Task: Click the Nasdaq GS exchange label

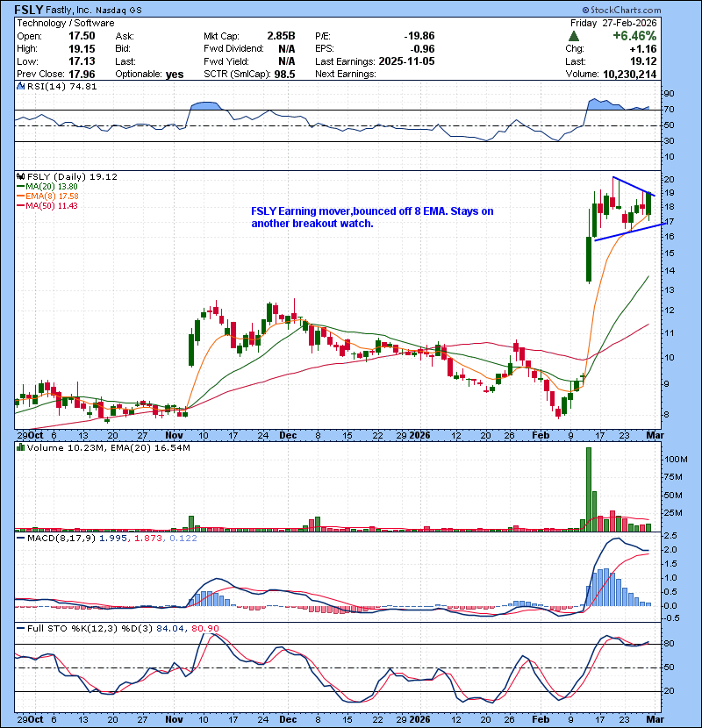Action: (x=119, y=11)
